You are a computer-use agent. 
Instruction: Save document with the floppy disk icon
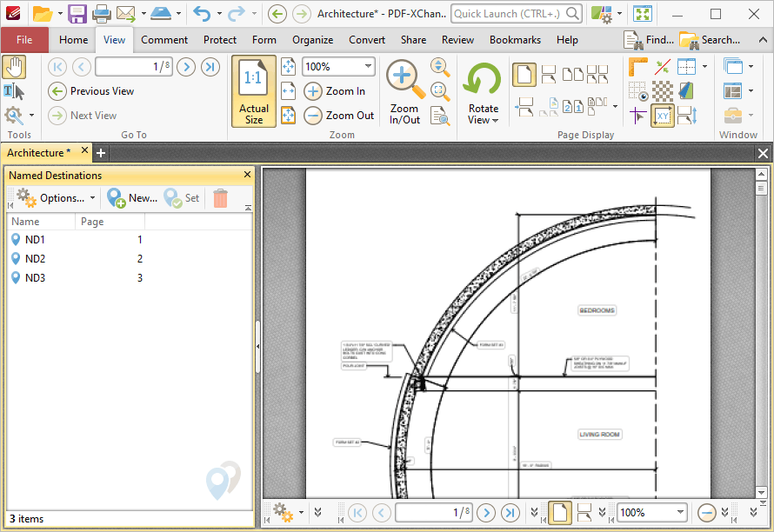(77, 13)
